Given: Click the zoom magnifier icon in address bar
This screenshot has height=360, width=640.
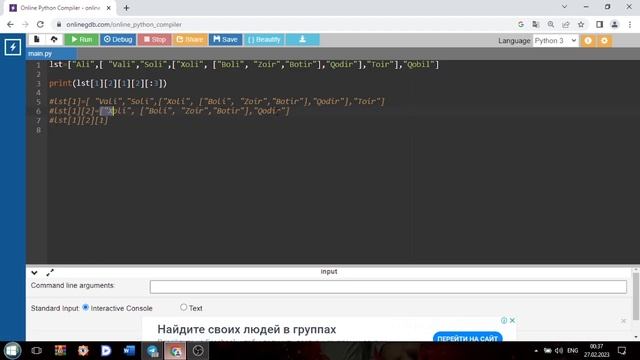Looking at the screenshot, I should [551, 24].
